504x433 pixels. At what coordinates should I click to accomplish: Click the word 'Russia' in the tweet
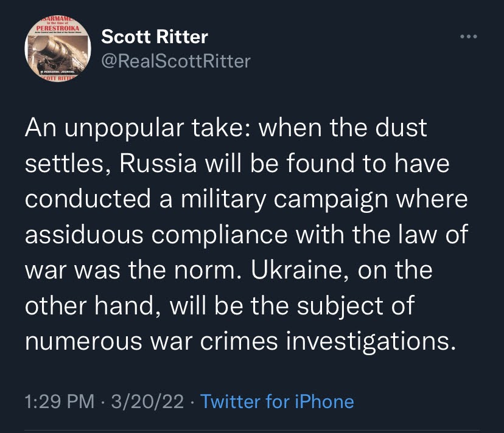coord(158,163)
